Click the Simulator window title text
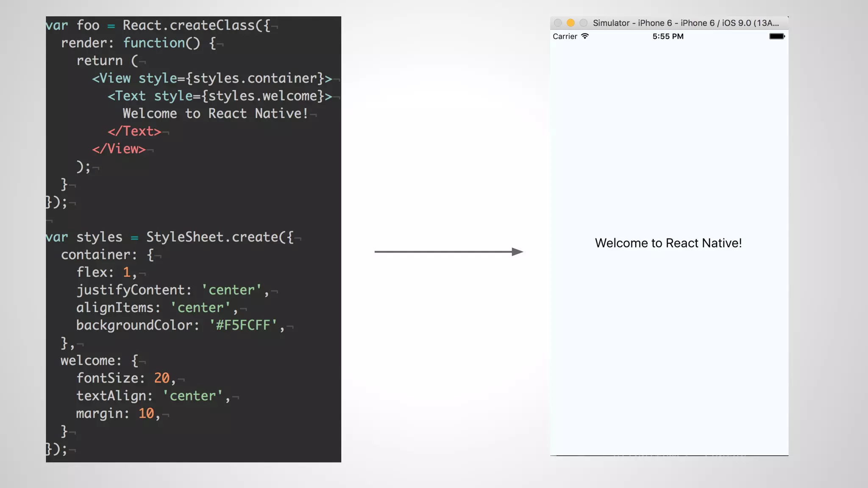The image size is (868, 488). 685,23
